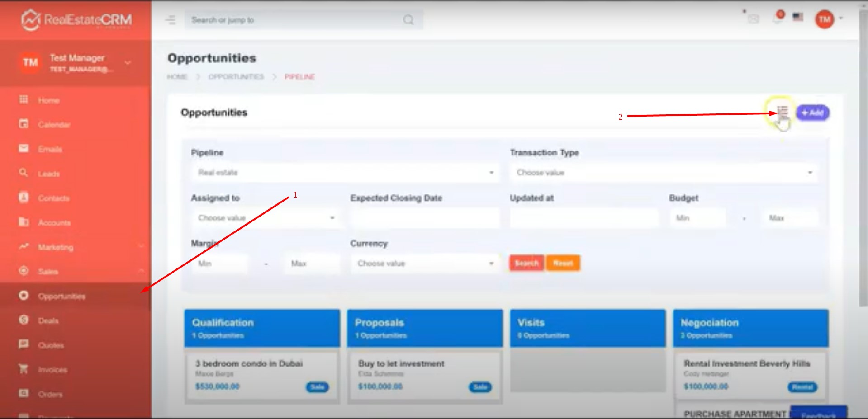Image resolution: width=868 pixels, height=419 pixels.
Task: Click the search magnifier icon
Action: (x=408, y=20)
